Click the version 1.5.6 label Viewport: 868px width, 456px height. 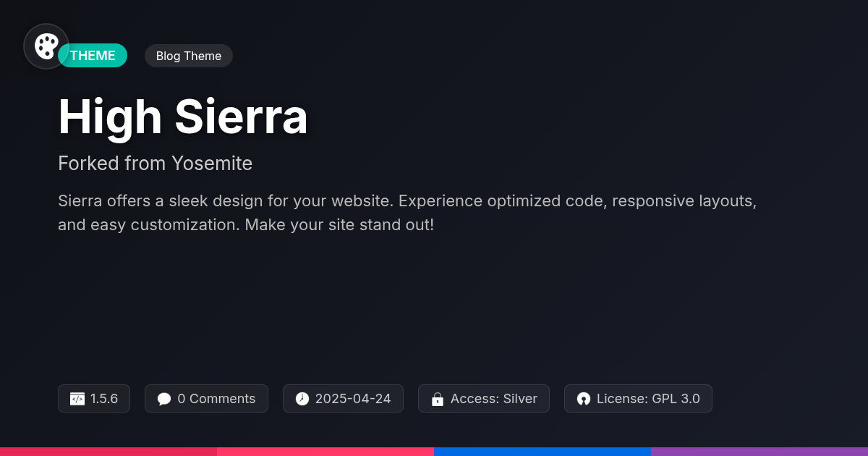(x=104, y=399)
